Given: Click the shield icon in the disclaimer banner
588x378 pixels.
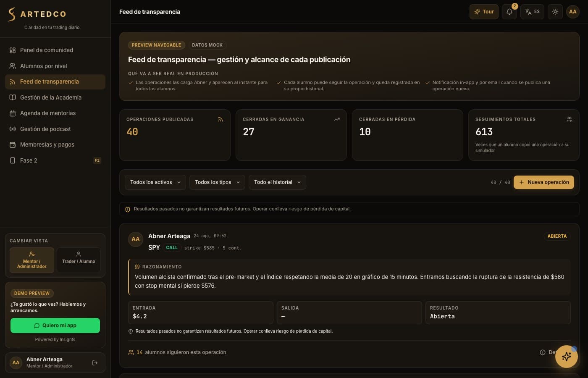Looking at the screenshot, I should point(128,209).
